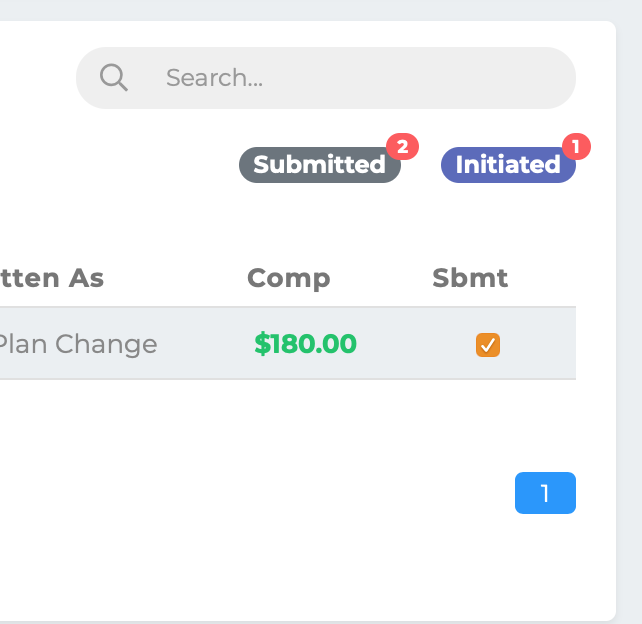
Task: Filter by the Initiated status badge
Action: [x=508, y=165]
